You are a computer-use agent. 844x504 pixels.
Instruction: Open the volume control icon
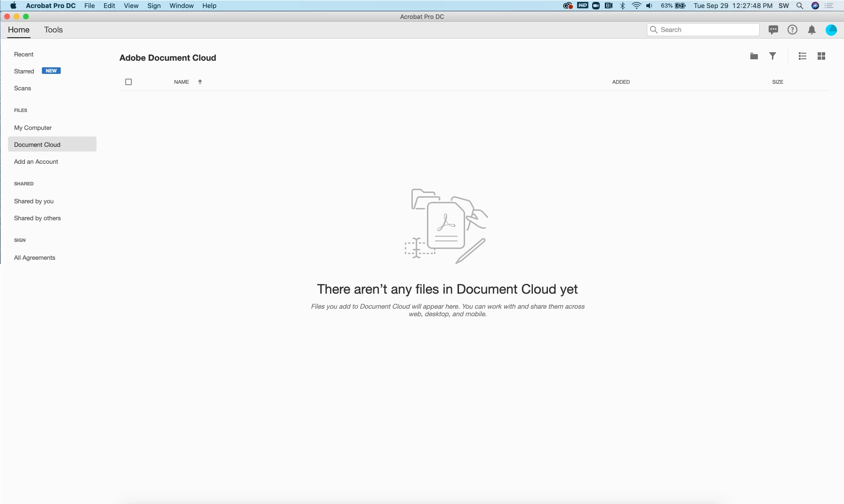click(650, 6)
